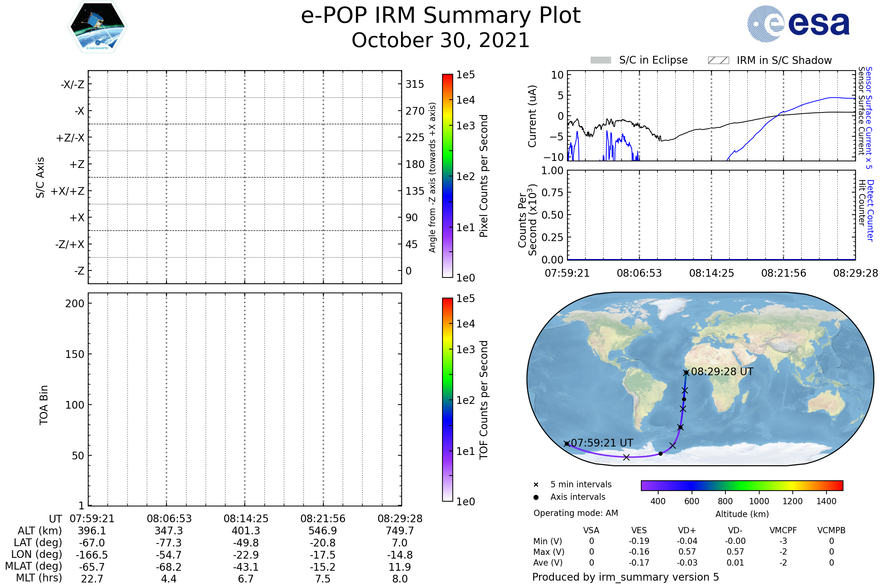
Task: Click the VES column header in voltage table
Action: (x=639, y=530)
